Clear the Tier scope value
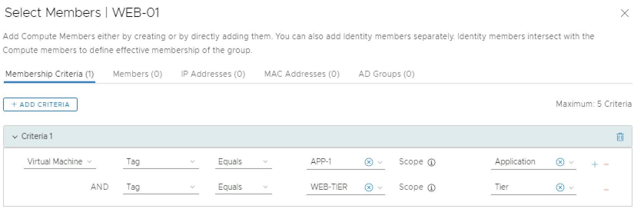644x222 pixels. 560,187
